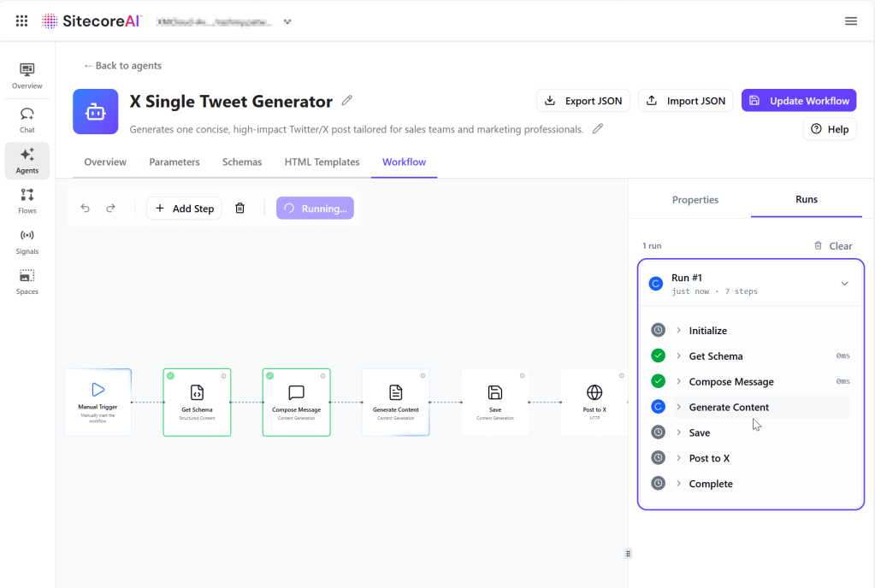Select the Generate Content workflow node

click(x=396, y=402)
